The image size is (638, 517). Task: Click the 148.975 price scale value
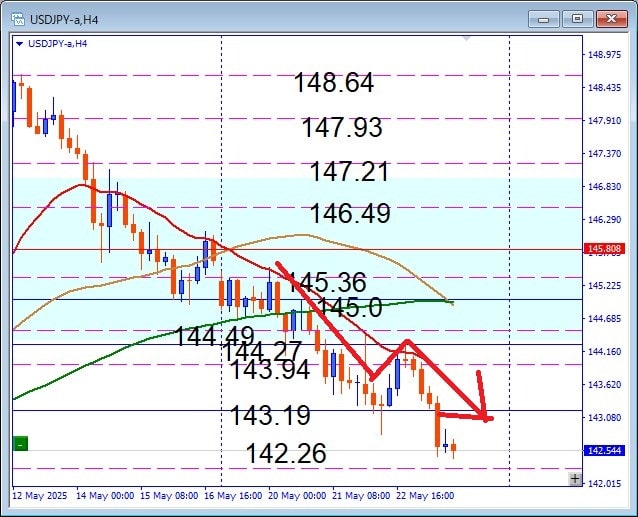coord(605,55)
